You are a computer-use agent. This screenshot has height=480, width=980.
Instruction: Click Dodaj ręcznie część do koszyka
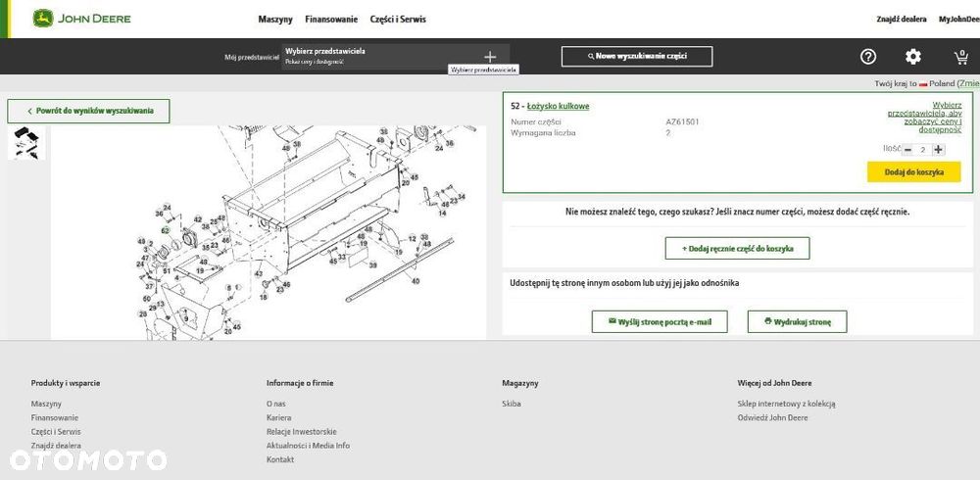[738, 248]
